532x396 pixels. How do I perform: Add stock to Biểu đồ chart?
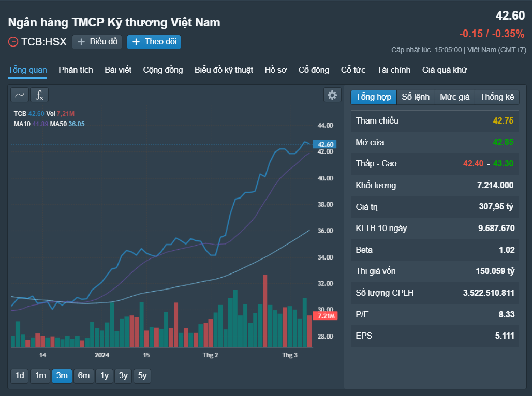click(x=97, y=42)
